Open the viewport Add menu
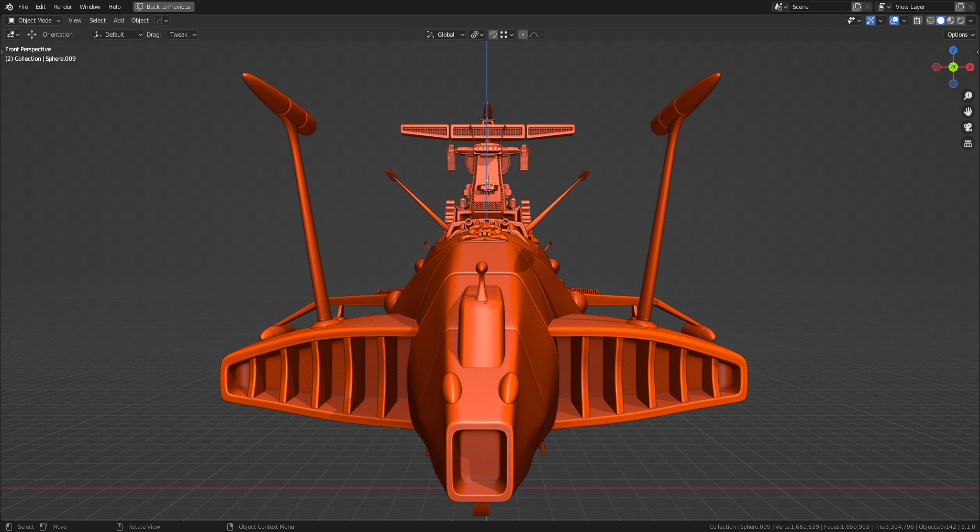 (119, 20)
